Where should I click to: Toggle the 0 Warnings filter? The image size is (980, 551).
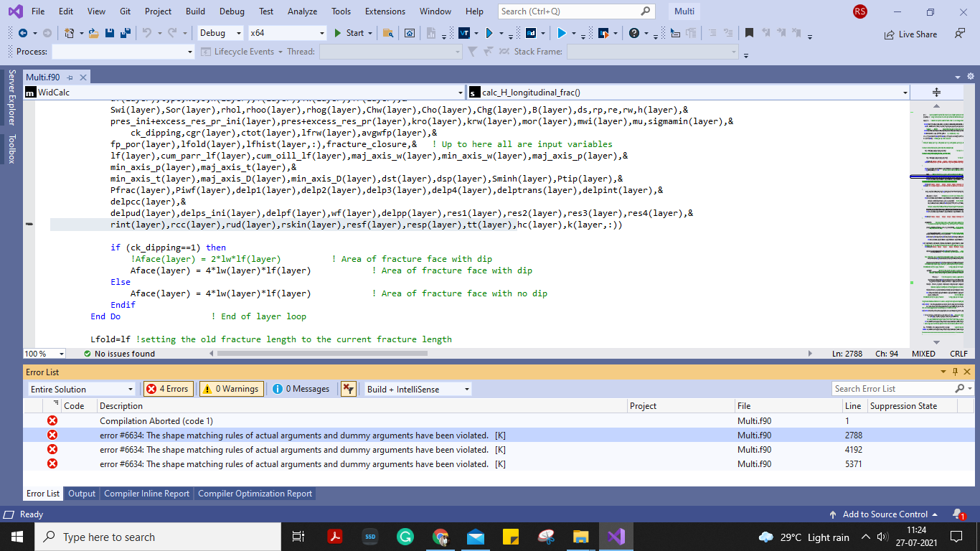(x=231, y=389)
